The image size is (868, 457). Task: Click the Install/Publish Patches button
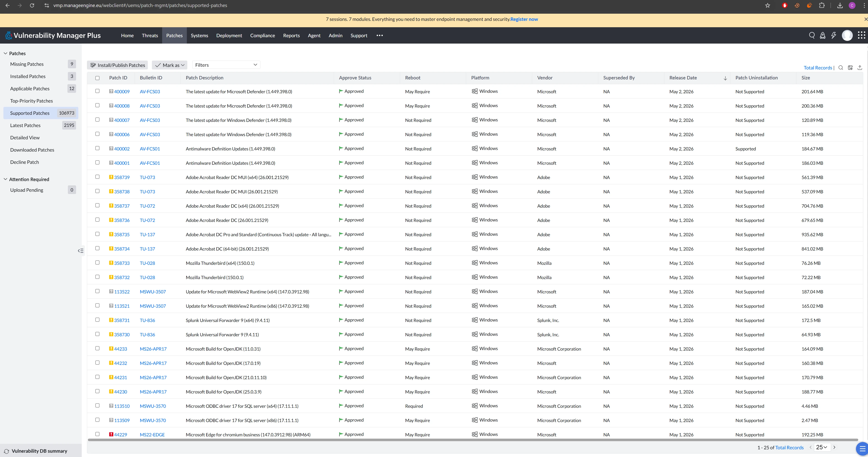[117, 65]
